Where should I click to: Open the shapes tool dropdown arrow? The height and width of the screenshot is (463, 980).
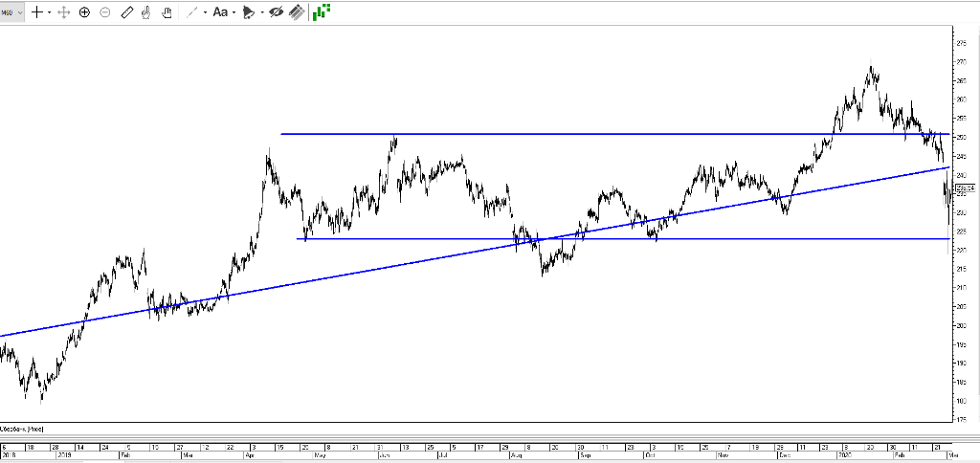click(261, 12)
